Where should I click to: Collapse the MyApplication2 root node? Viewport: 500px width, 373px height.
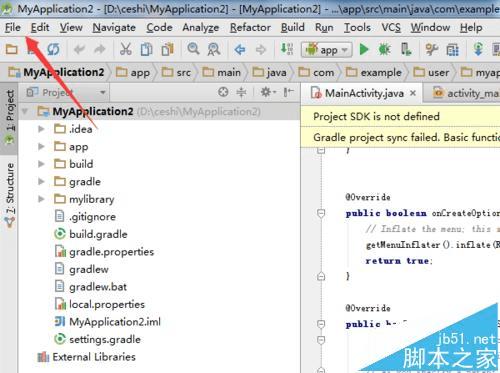tap(25, 111)
